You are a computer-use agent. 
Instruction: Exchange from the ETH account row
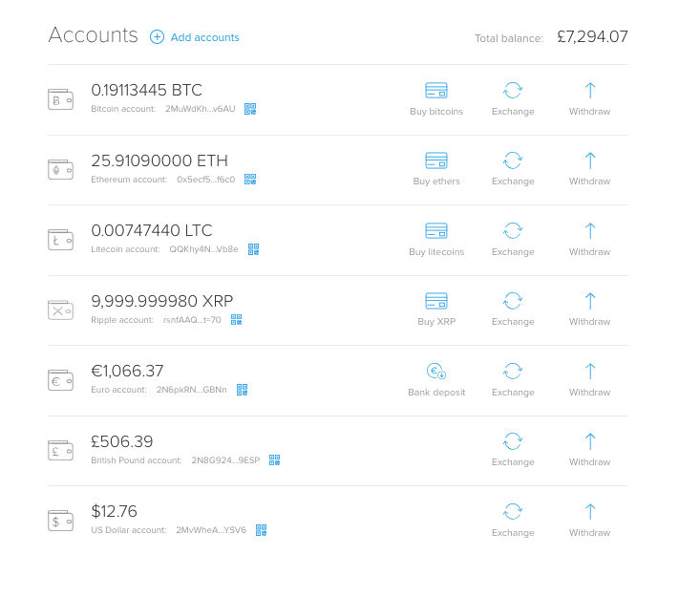click(x=513, y=169)
